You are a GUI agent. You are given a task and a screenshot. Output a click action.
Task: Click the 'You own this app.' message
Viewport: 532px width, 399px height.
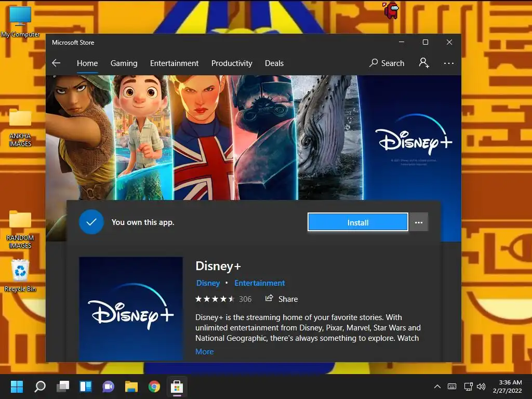[x=143, y=222]
